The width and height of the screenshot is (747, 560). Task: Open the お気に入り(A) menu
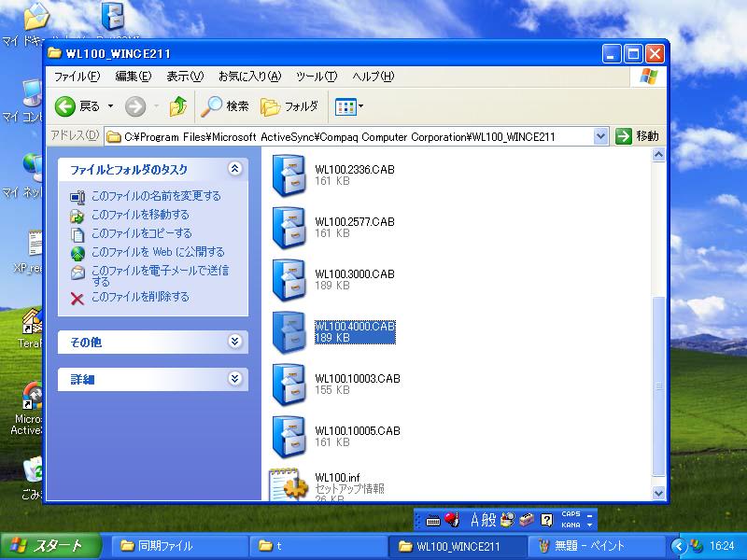tap(249, 77)
